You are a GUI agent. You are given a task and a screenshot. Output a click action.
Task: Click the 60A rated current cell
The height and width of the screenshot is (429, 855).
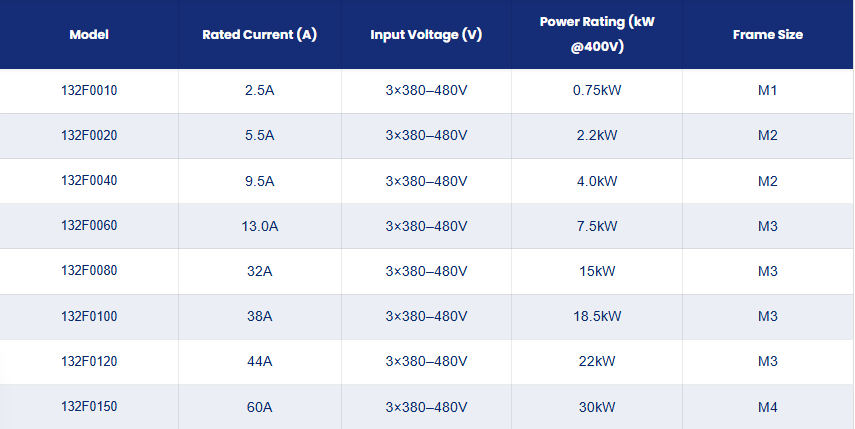[260, 407]
